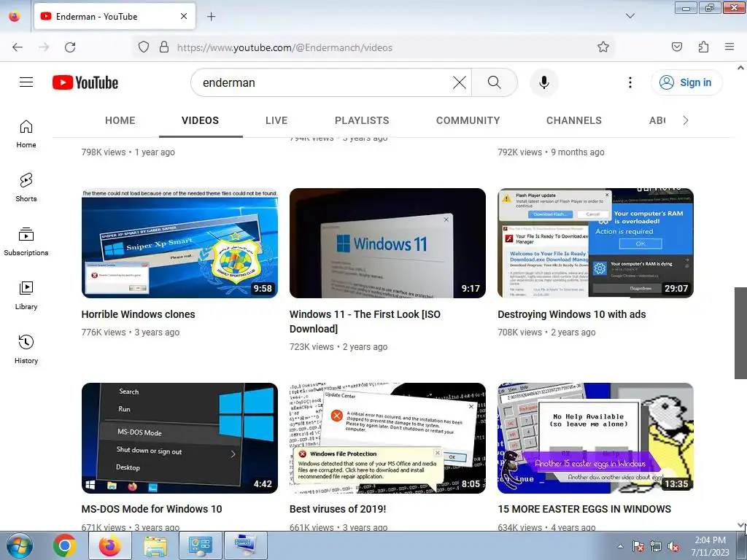This screenshot has height=560, width=747.
Task: Play the RAM overloaded ads thumbnail
Action: (x=595, y=243)
